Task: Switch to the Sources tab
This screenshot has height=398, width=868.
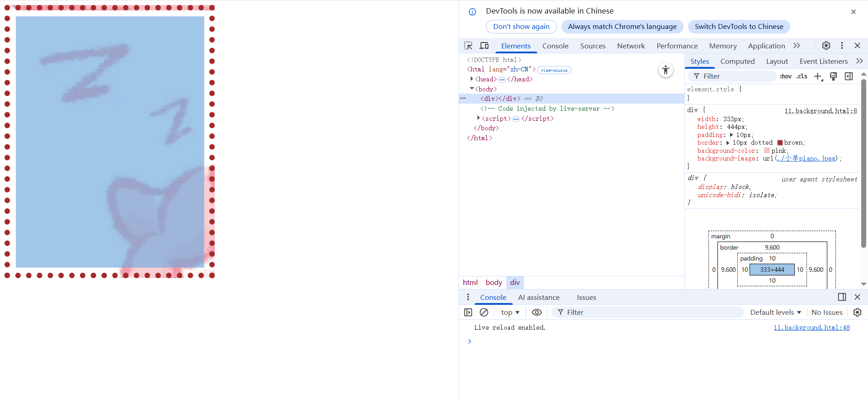Action: coord(593,46)
